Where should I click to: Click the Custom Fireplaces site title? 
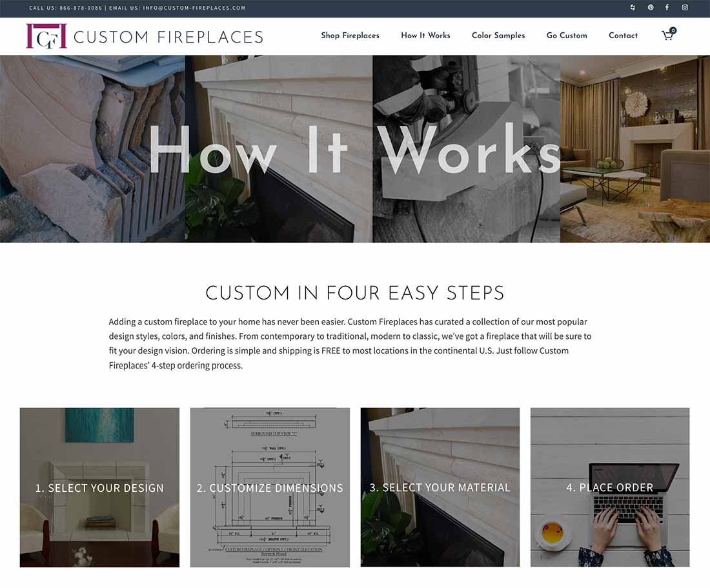tap(168, 37)
